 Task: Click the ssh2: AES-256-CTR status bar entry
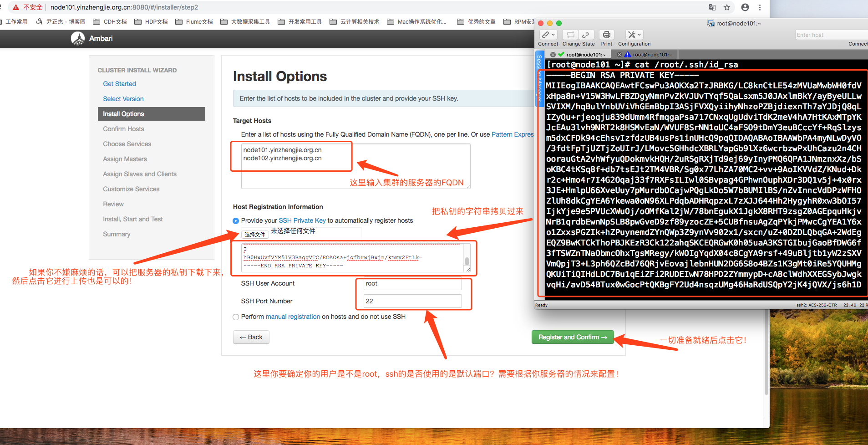[x=817, y=305]
